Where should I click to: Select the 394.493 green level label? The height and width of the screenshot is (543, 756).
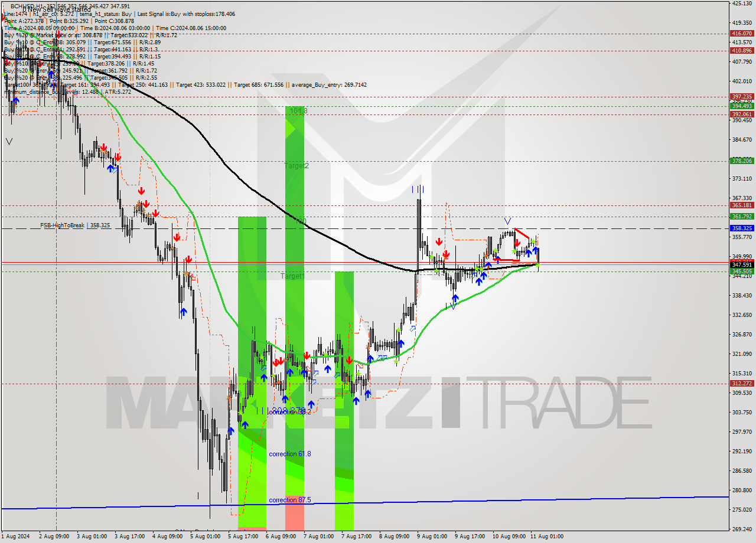(x=741, y=106)
